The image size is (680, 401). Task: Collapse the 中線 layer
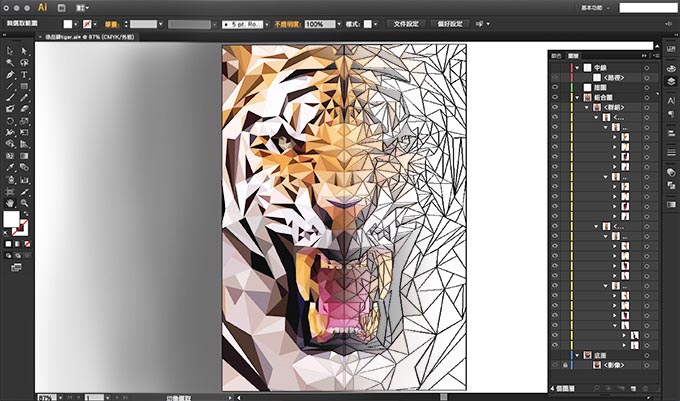[x=577, y=68]
